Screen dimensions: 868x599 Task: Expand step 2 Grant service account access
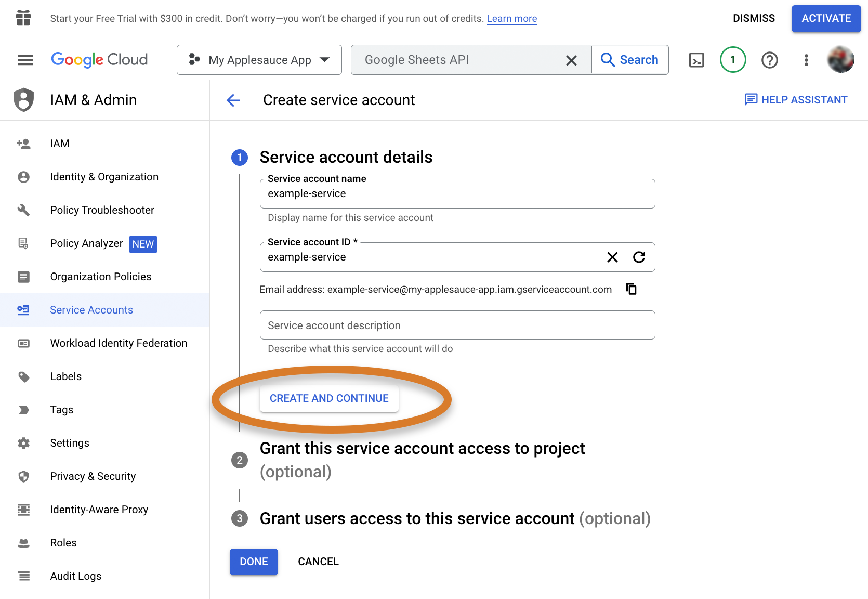[422, 460]
